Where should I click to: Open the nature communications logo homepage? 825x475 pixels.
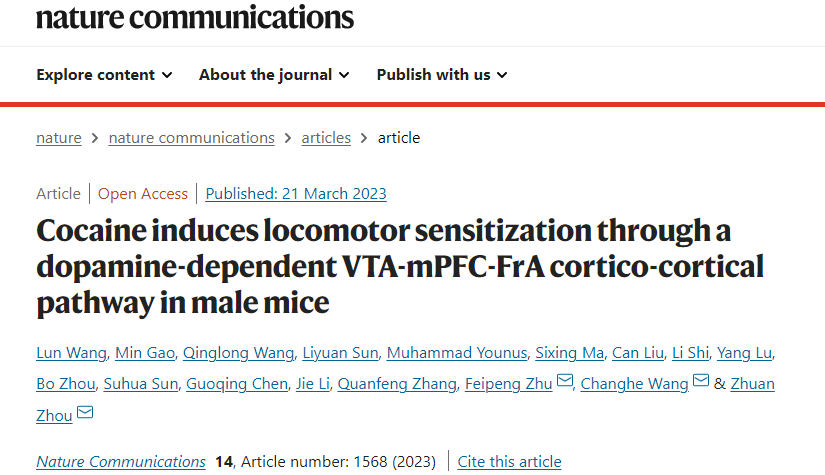point(195,17)
